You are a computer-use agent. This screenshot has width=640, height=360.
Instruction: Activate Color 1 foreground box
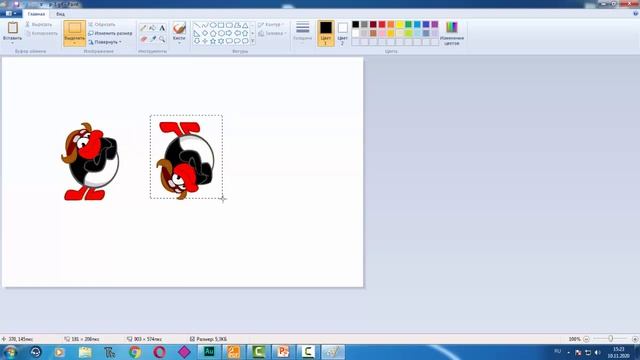click(x=326, y=33)
